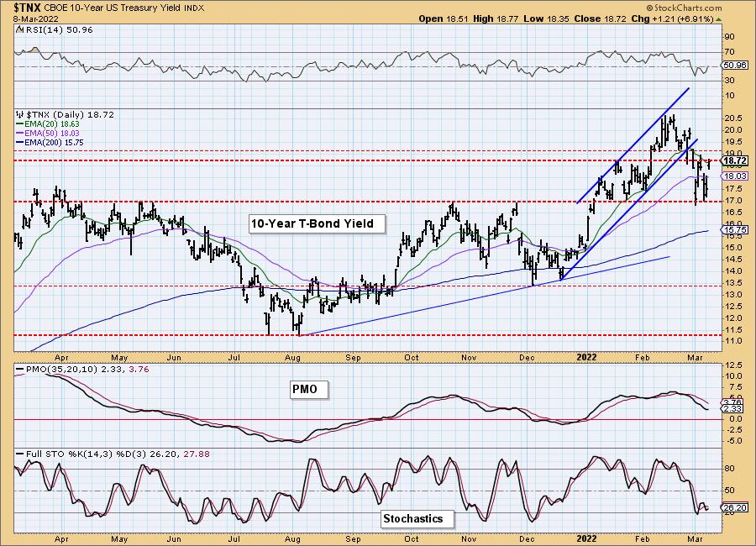The width and height of the screenshot is (756, 546).
Task: Click 'Jun' on the bottom stochastics date axis
Action: 174,538
